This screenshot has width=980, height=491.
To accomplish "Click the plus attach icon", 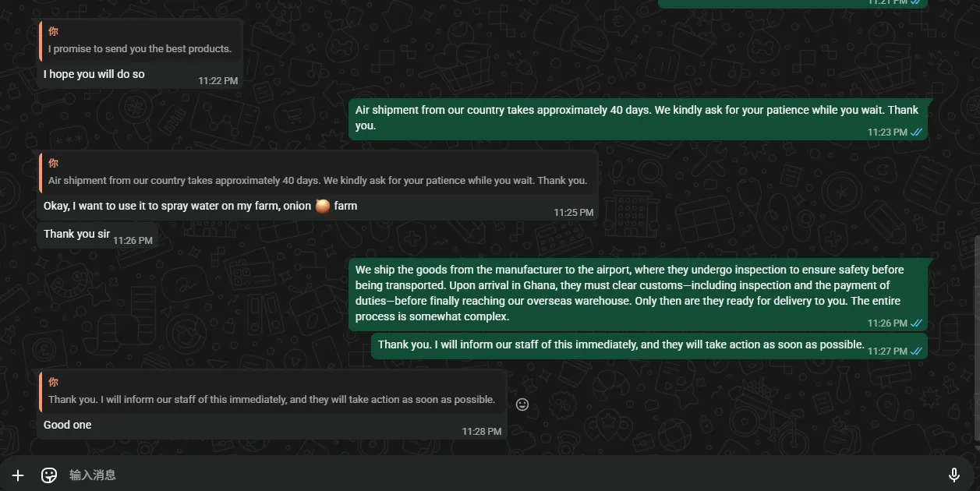I will [x=18, y=475].
